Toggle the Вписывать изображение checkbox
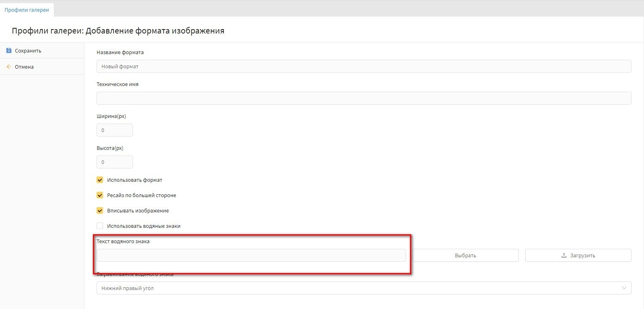 [x=100, y=210]
